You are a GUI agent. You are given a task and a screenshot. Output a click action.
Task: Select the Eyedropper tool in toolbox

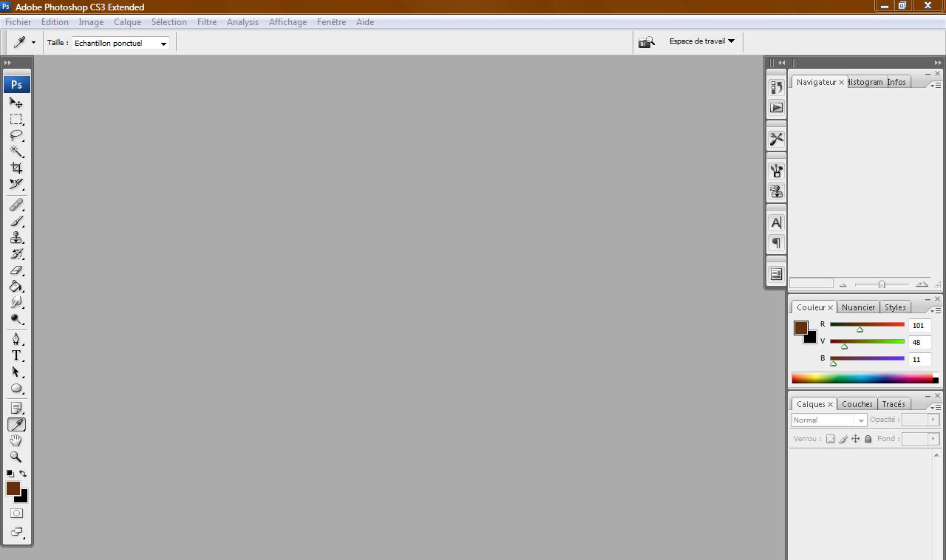16,424
